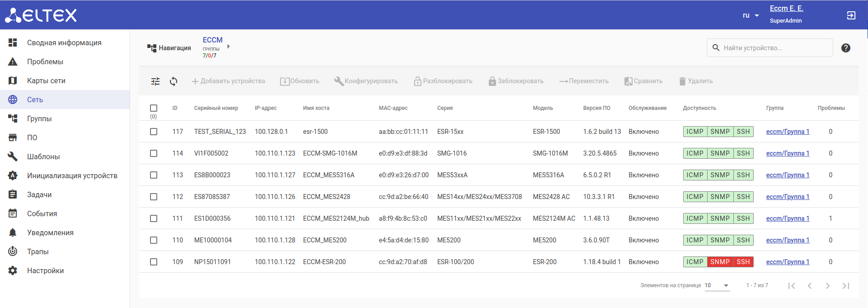Open Настройки in sidebar menu
This screenshot has height=308, width=868.
[45, 271]
